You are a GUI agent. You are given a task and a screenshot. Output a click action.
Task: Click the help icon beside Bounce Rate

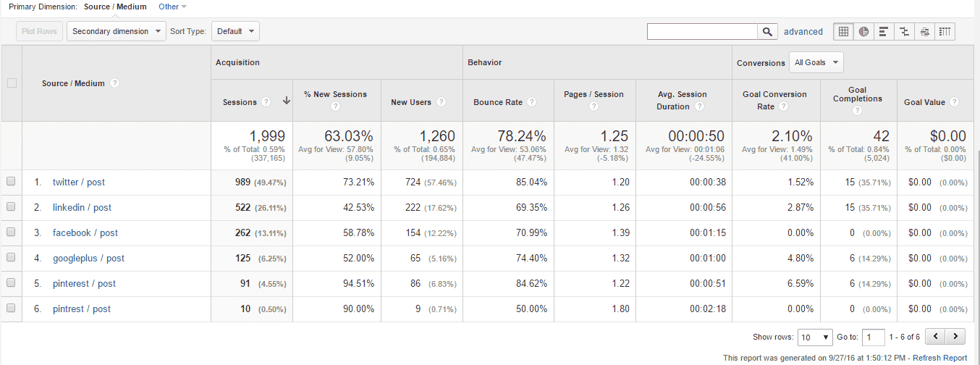click(532, 102)
